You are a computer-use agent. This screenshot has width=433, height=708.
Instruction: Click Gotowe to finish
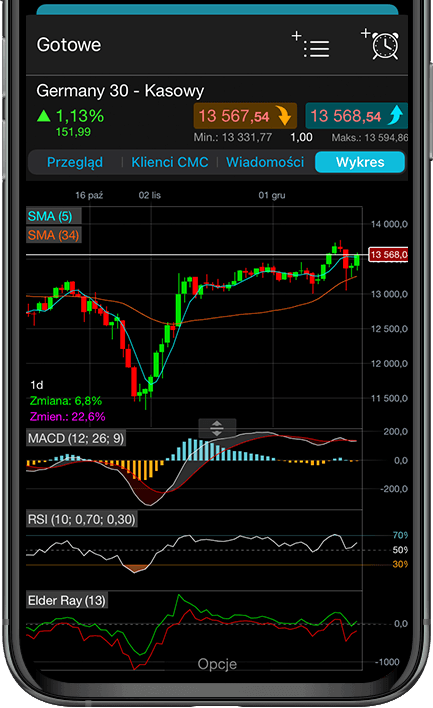[x=69, y=45]
